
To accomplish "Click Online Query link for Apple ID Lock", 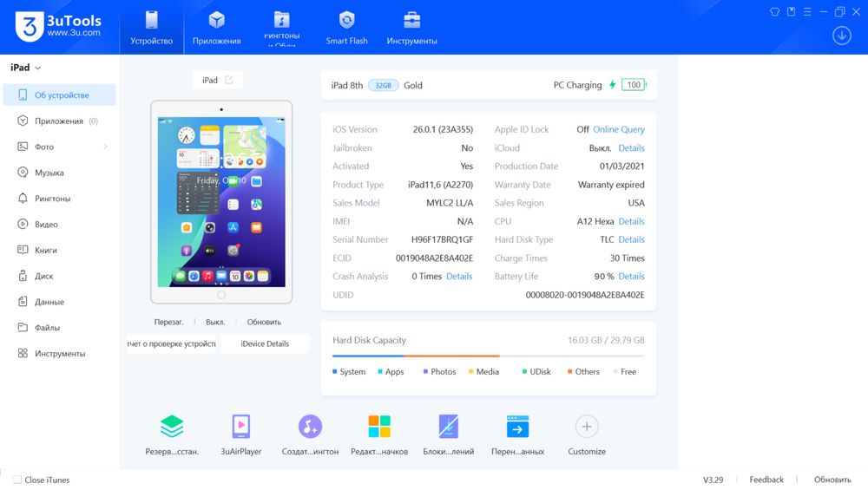I will point(619,129).
